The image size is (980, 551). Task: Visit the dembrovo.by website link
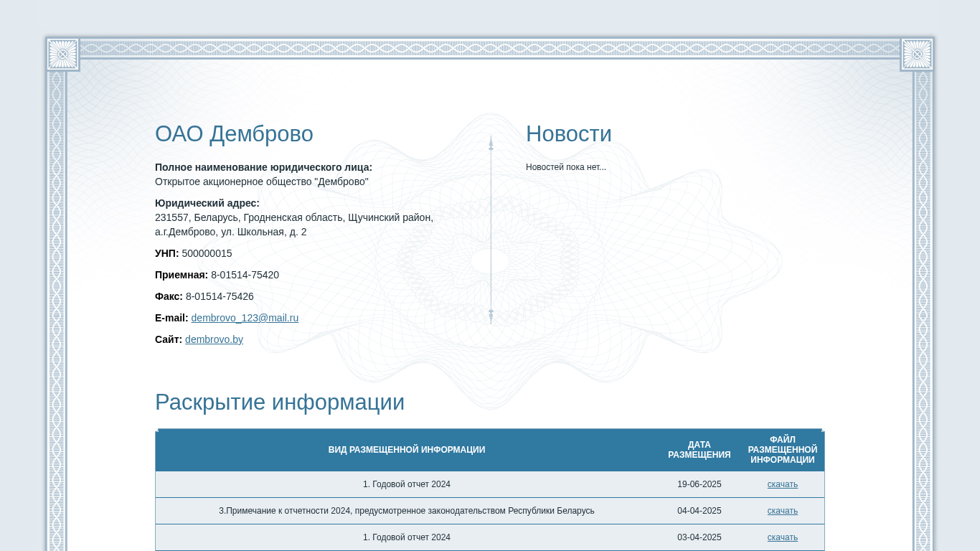(x=214, y=339)
